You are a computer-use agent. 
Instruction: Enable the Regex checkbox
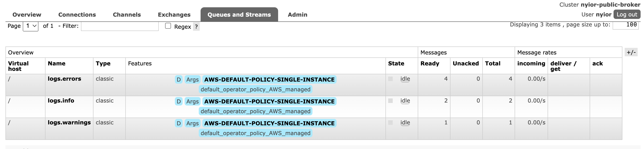tap(168, 26)
